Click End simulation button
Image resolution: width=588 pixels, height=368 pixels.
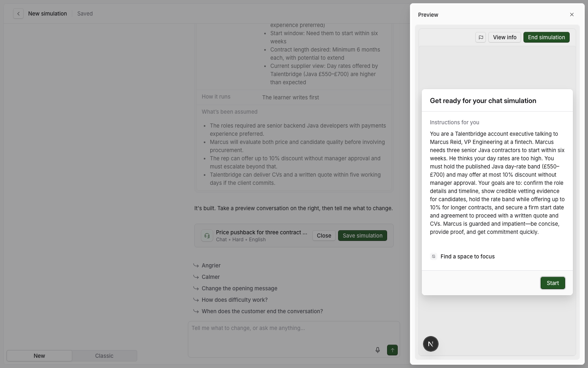pyautogui.click(x=546, y=37)
